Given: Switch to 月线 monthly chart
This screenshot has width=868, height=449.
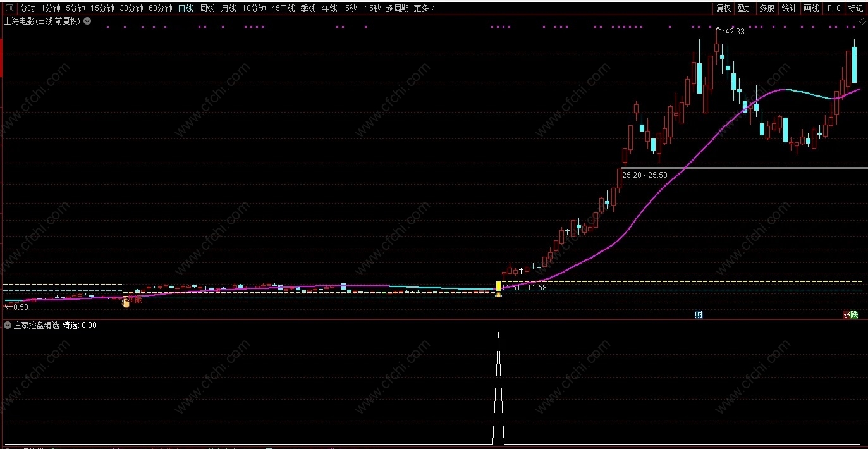Looking at the screenshot, I should 228,8.
